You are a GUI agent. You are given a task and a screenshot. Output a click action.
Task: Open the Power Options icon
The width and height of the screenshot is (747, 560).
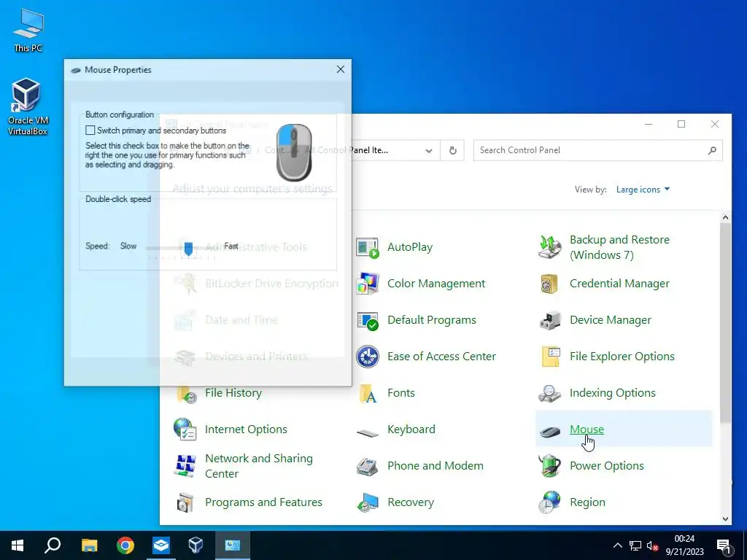550,466
